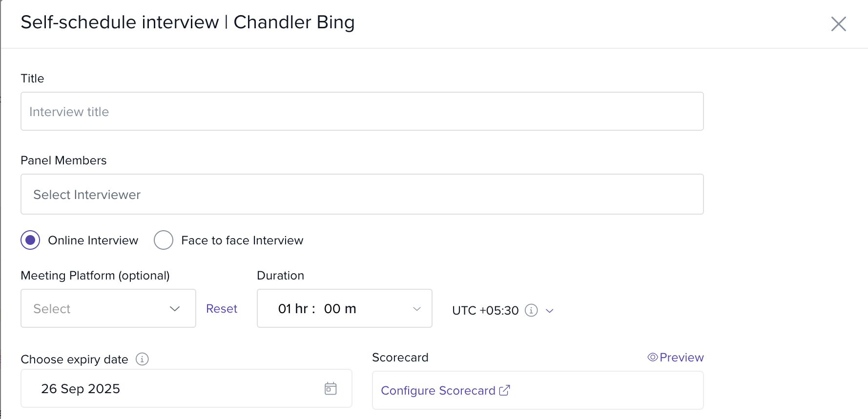Expand timezone chevron next to UTC +05:30
Image resolution: width=868 pixels, height=419 pixels.
[550, 311]
